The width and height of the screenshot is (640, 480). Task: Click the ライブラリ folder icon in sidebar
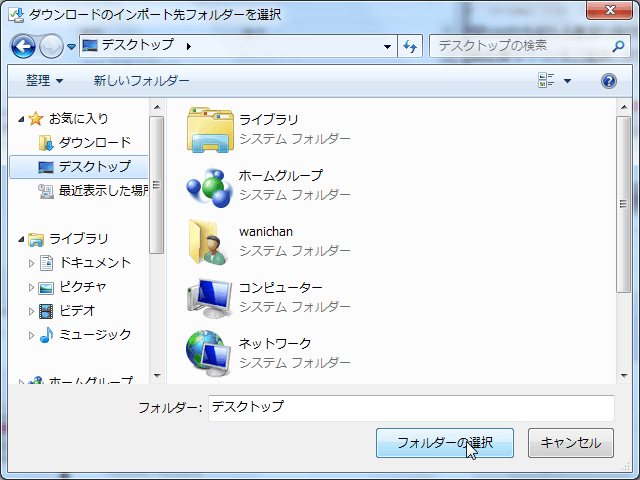36,240
